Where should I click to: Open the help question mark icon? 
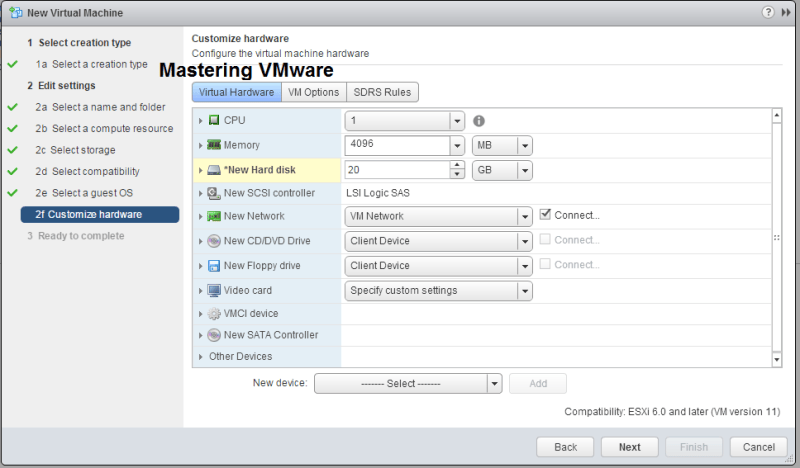click(x=768, y=12)
